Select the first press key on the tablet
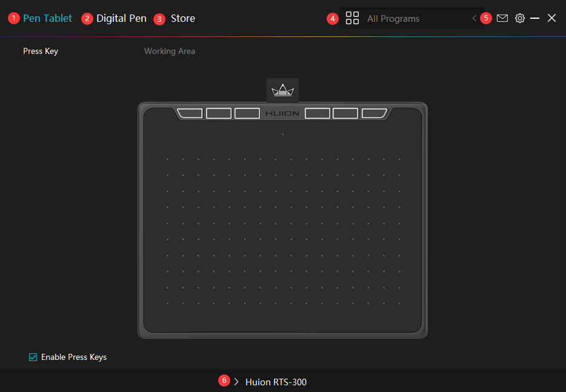The width and height of the screenshot is (566, 392). pyautogui.click(x=190, y=113)
